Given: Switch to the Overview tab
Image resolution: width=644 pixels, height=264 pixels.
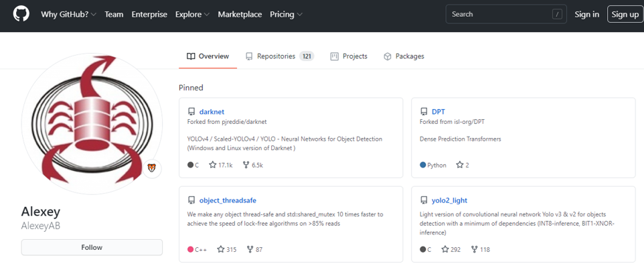Looking at the screenshot, I should [208, 56].
